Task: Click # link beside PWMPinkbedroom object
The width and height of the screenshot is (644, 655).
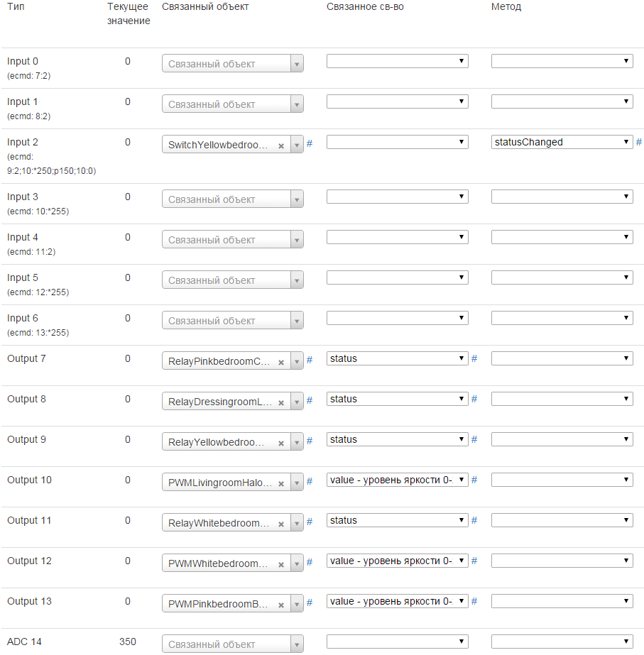Action: (x=309, y=602)
